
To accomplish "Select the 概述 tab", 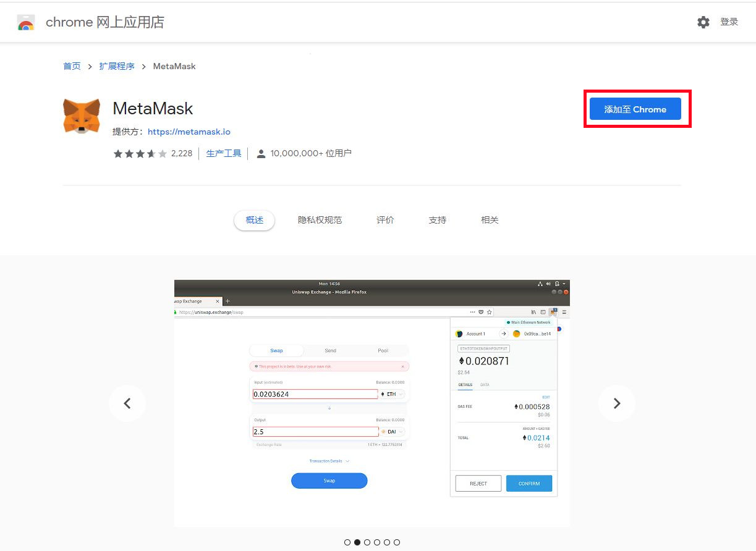I will click(x=254, y=220).
